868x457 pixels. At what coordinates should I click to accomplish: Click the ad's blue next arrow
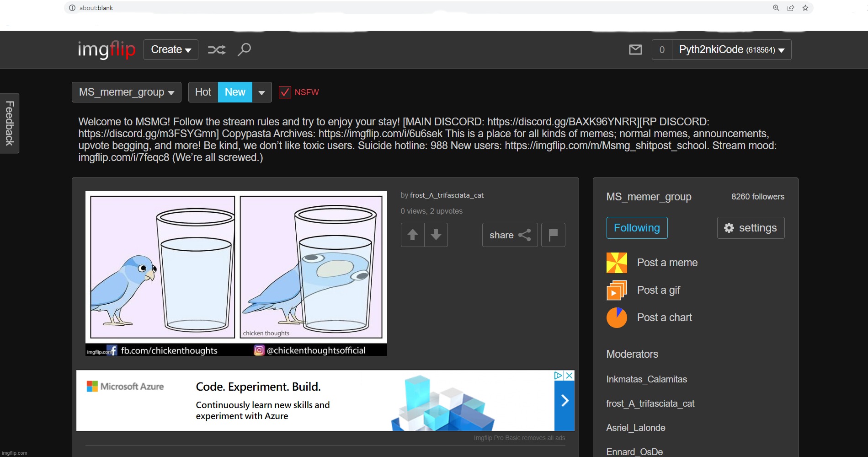(x=564, y=401)
